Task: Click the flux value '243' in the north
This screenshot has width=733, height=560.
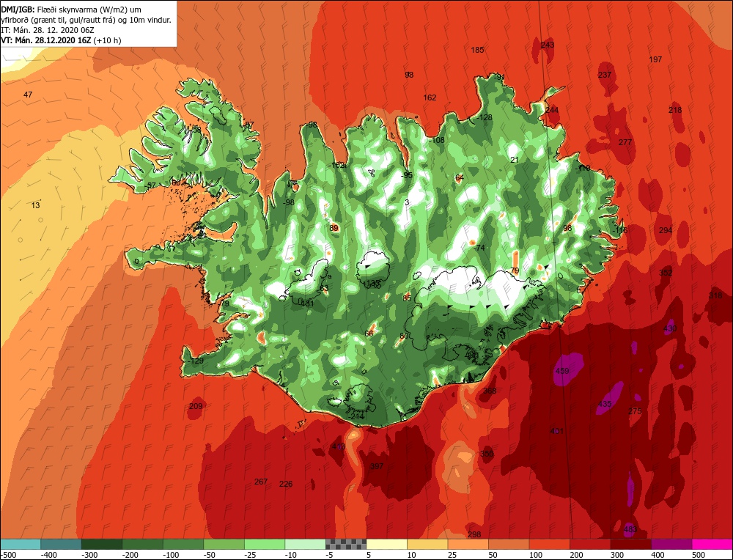Action: (x=548, y=45)
